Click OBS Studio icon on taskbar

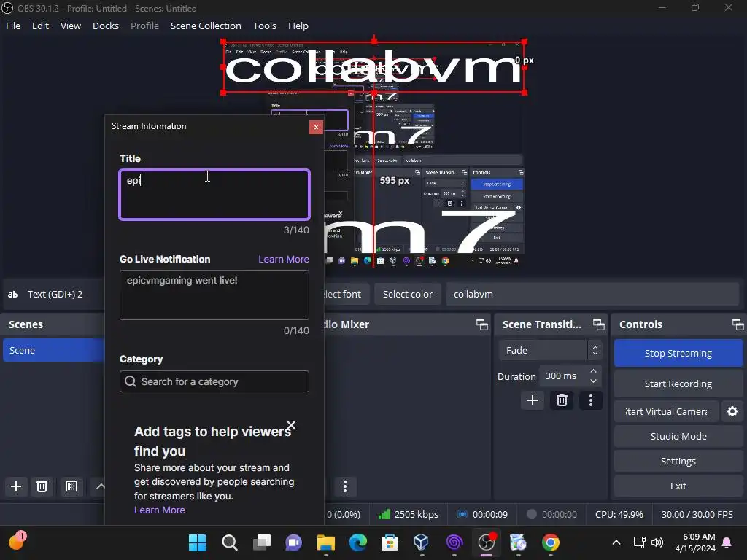coord(487,542)
